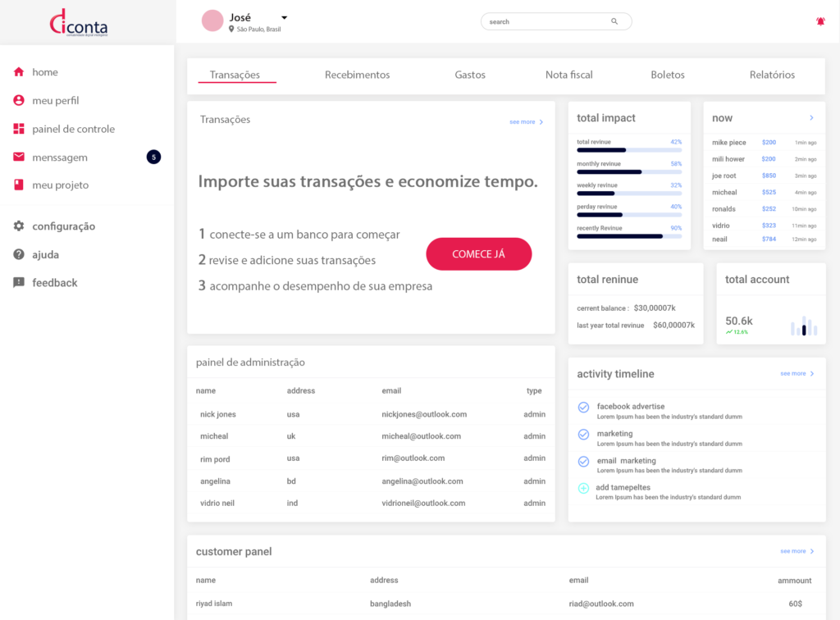Open the meu perfil profile icon

tap(19, 101)
